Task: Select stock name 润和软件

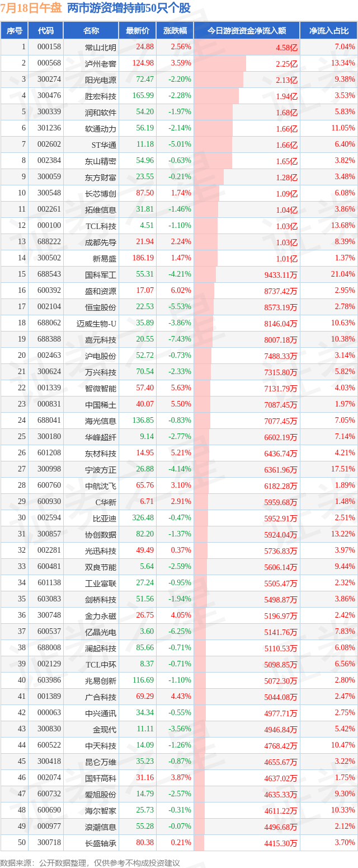Action: point(101,113)
